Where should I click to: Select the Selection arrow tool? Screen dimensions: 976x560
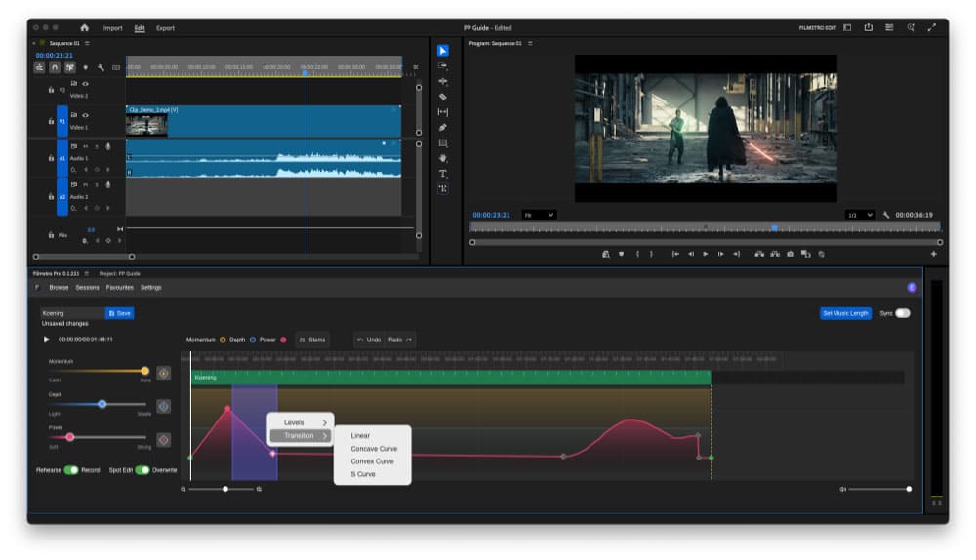point(442,51)
